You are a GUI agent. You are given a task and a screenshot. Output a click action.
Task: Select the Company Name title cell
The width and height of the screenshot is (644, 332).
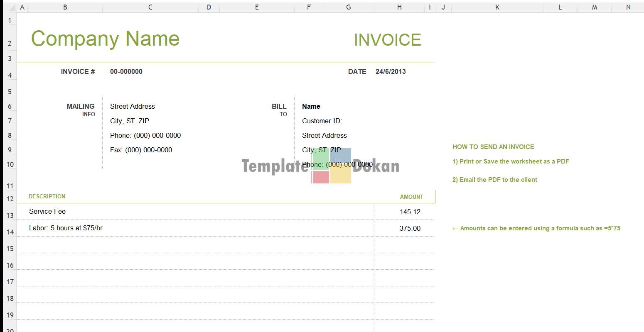point(105,39)
